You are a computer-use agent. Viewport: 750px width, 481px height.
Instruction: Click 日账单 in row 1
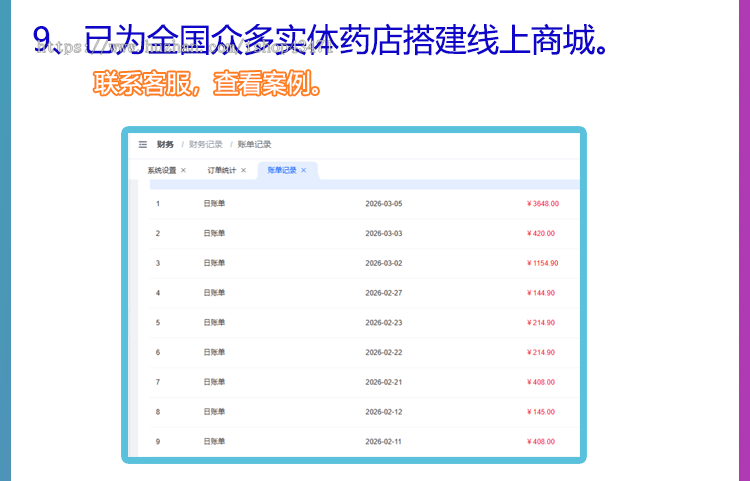[214, 204]
